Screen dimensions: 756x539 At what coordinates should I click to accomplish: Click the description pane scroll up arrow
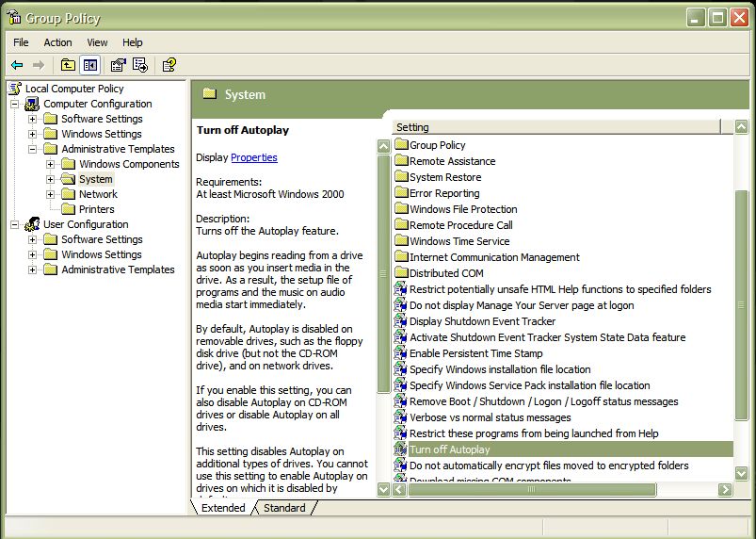[x=384, y=146]
